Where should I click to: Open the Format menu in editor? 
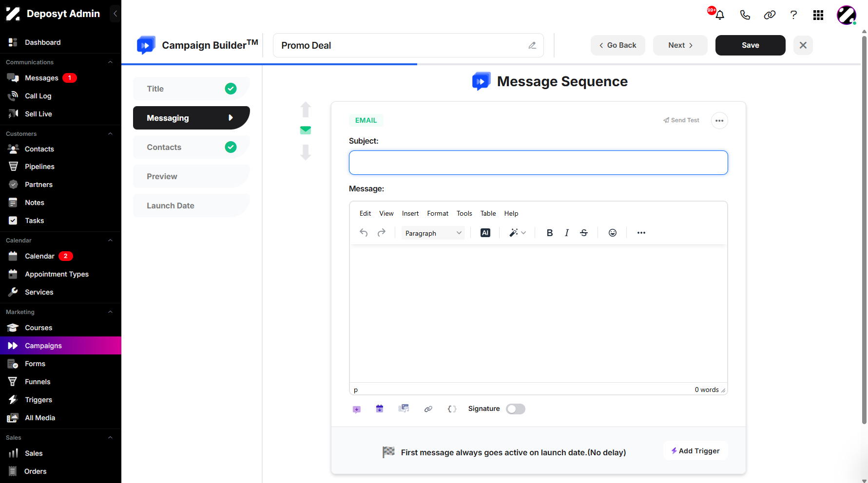point(438,213)
